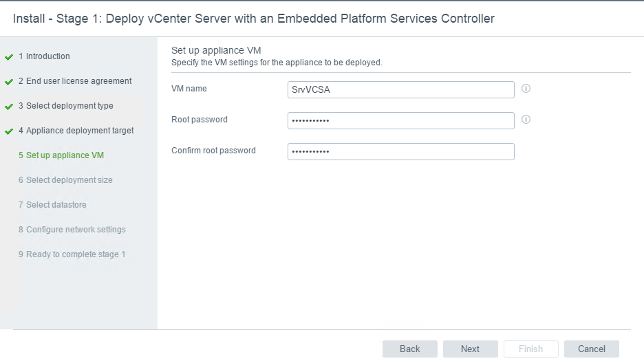The width and height of the screenshot is (644, 361).
Task: Select step 5 Set up appliance VM
Action: click(x=61, y=155)
